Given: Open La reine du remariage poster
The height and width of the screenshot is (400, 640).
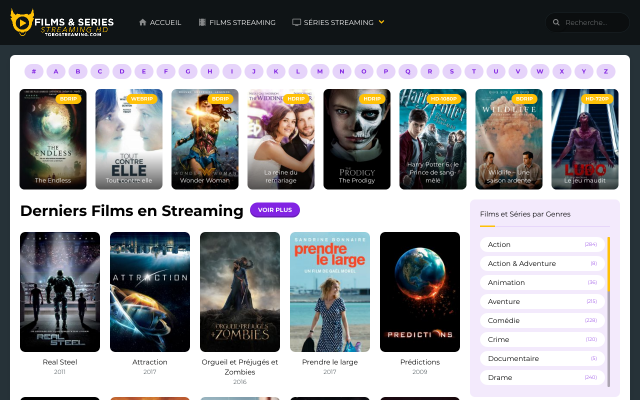Looking at the screenshot, I should coord(281,139).
